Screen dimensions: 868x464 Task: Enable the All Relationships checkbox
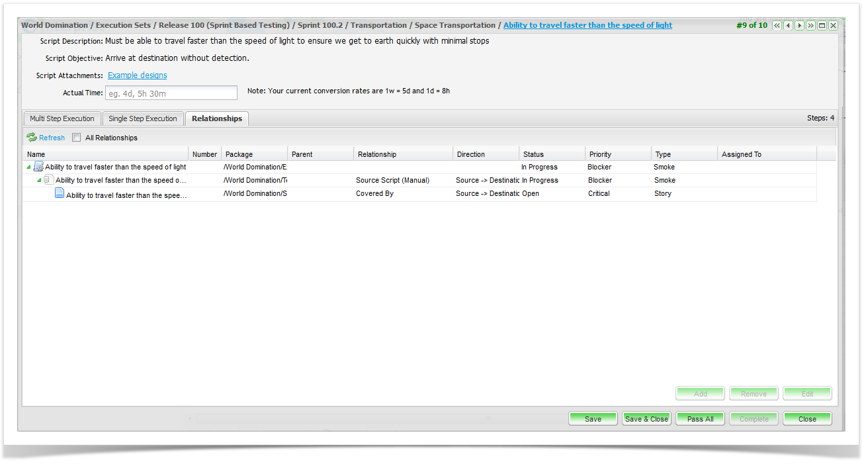click(77, 138)
